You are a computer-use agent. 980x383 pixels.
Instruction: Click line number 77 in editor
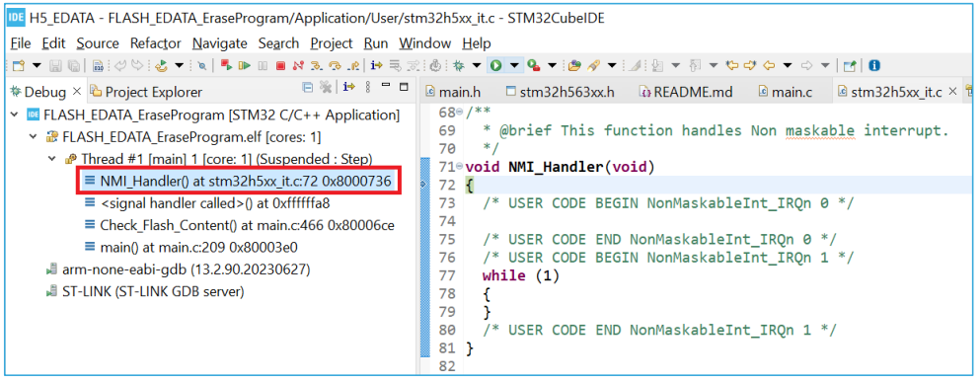(447, 275)
